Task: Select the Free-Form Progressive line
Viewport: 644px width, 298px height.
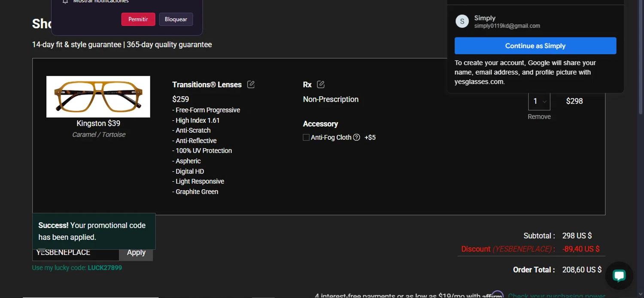Action: tap(206, 110)
